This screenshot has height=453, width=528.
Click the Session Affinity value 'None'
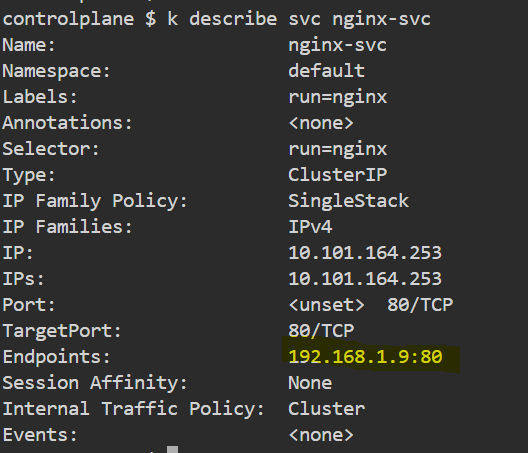pyautogui.click(x=310, y=383)
